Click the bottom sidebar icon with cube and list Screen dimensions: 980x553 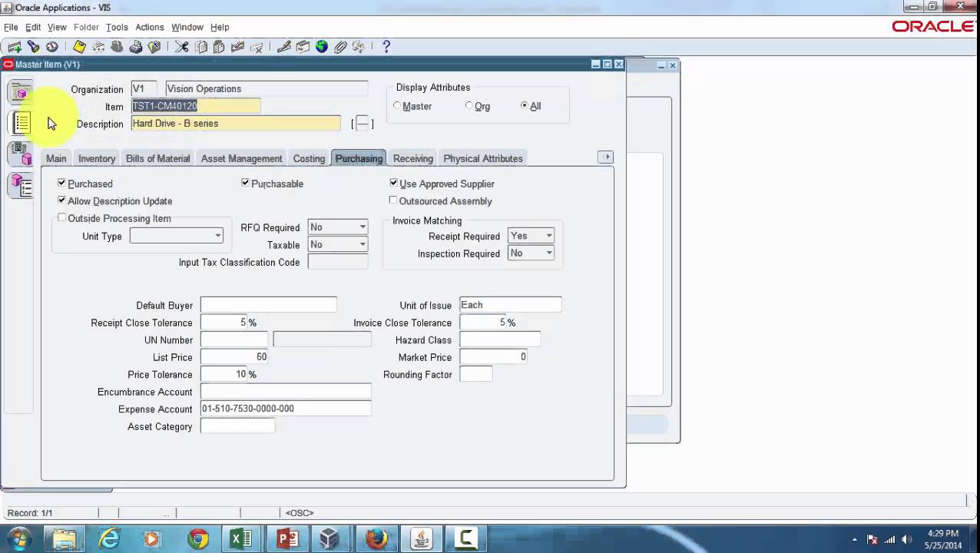[22, 185]
